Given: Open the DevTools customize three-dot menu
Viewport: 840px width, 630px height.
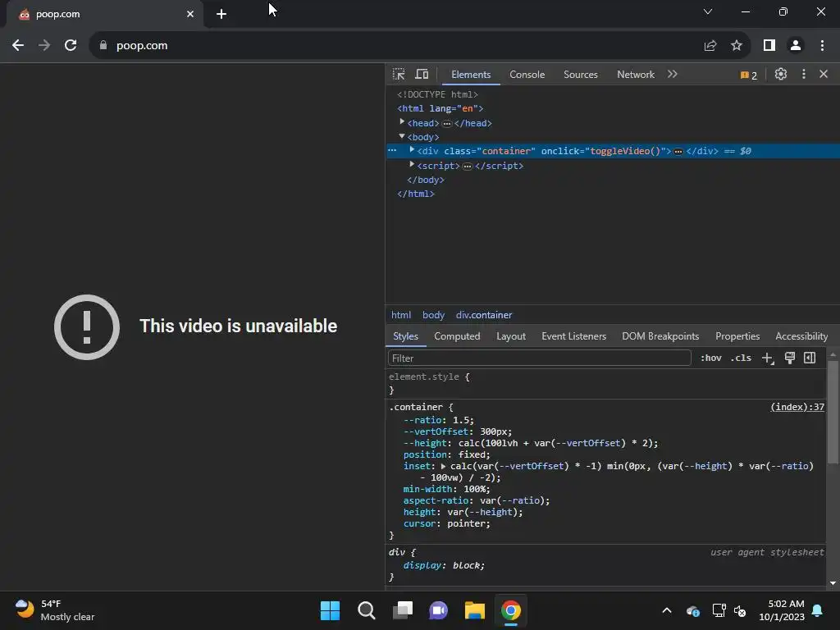Looking at the screenshot, I should (804, 74).
